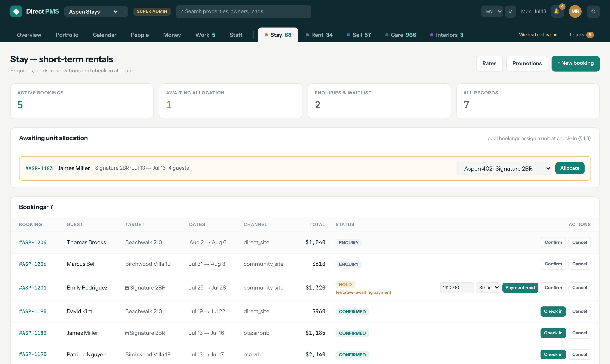
Task: Check in Patricia Nguyen
Action: click(x=553, y=354)
